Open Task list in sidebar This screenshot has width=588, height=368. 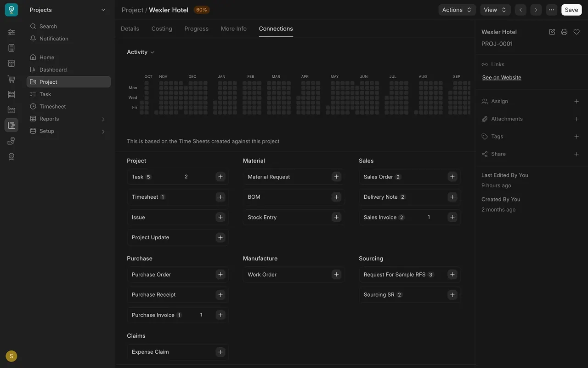(69, 94)
